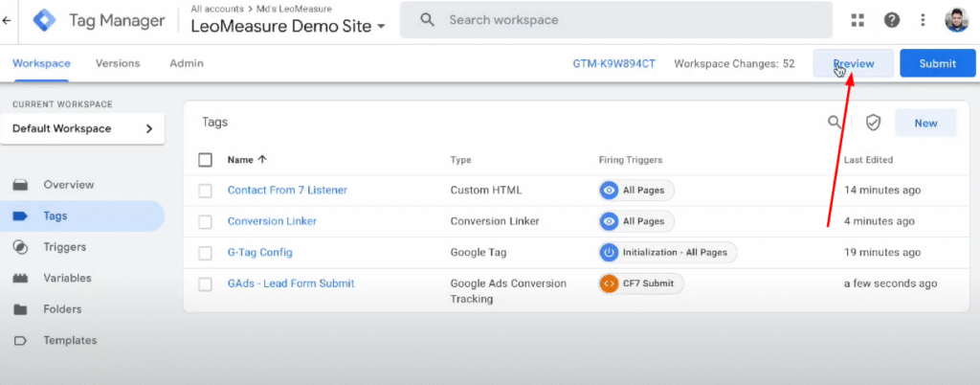Open Folders in the sidebar
Viewport: 980px width, 385px height.
(62, 309)
